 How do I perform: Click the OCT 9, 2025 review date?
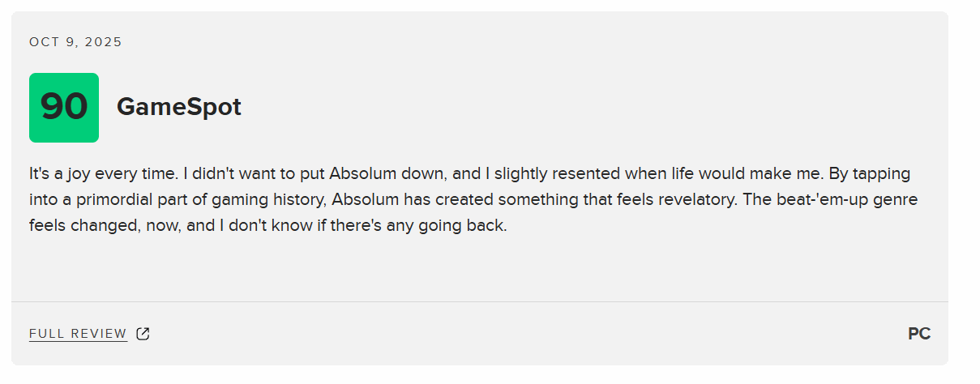[75, 42]
